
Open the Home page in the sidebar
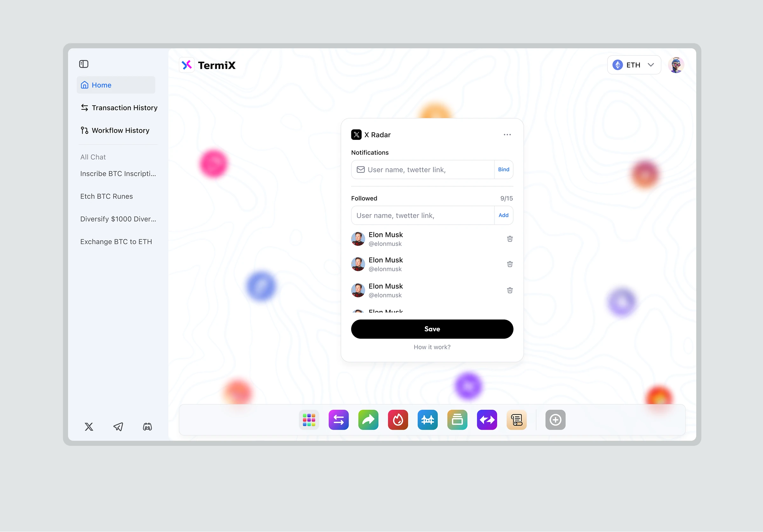116,85
